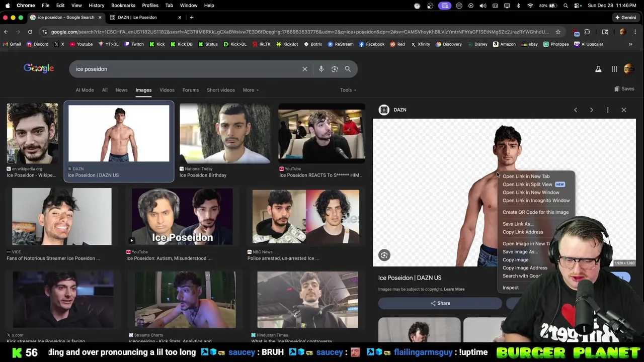Open the Photopea bookmark
The height and width of the screenshot is (362, 644).
click(555, 44)
